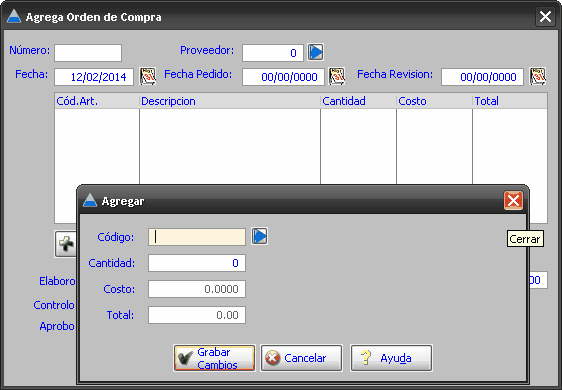Click the plus add-item icon button
The width and height of the screenshot is (562, 390).
pyautogui.click(x=66, y=244)
